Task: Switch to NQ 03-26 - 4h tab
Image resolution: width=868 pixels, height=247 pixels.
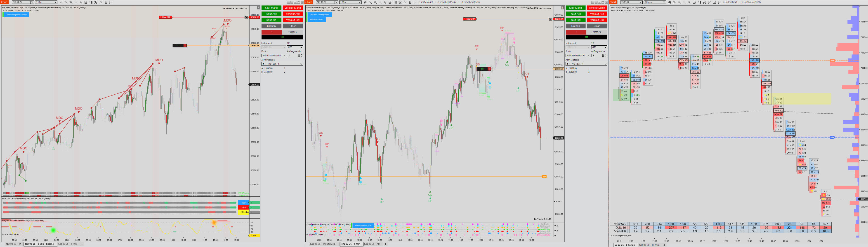Action: (14, 244)
